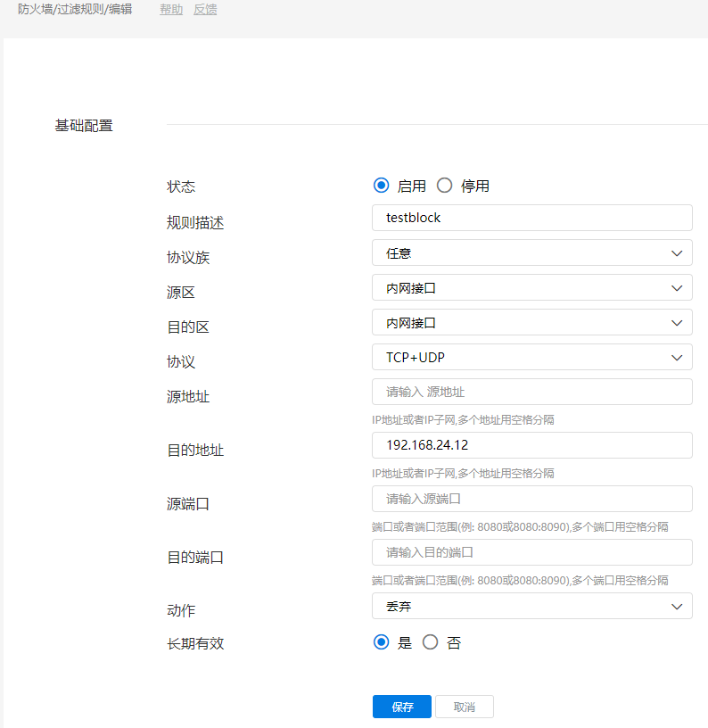Click the 保存 button
The height and width of the screenshot is (728, 708).
click(401, 707)
